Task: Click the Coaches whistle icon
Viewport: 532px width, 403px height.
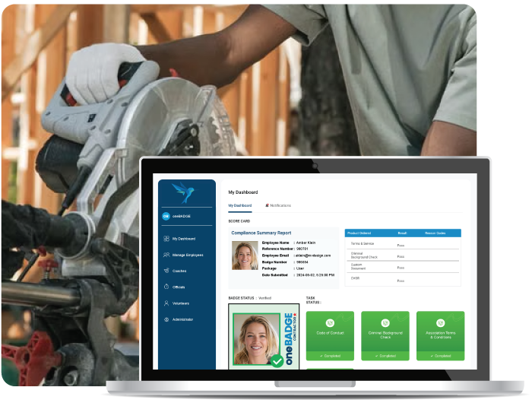Action: click(x=166, y=271)
